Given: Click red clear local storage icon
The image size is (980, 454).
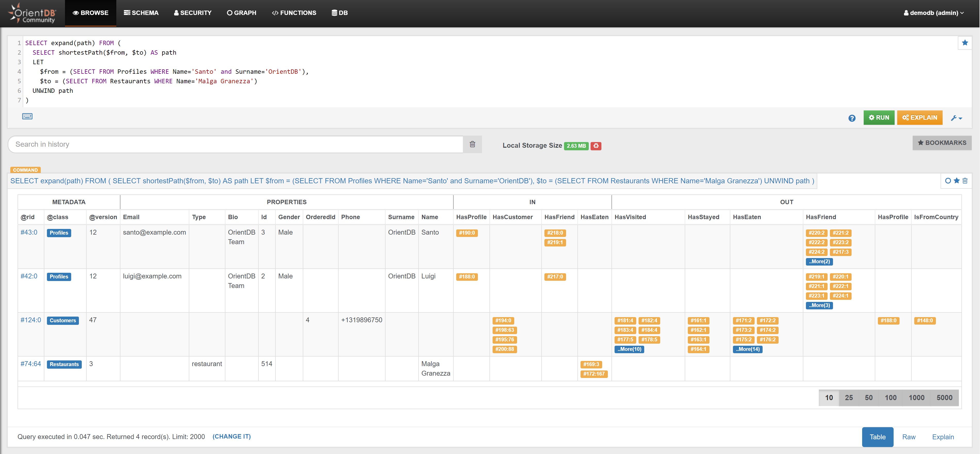Looking at the screenshot, I should tap(596, 146).
